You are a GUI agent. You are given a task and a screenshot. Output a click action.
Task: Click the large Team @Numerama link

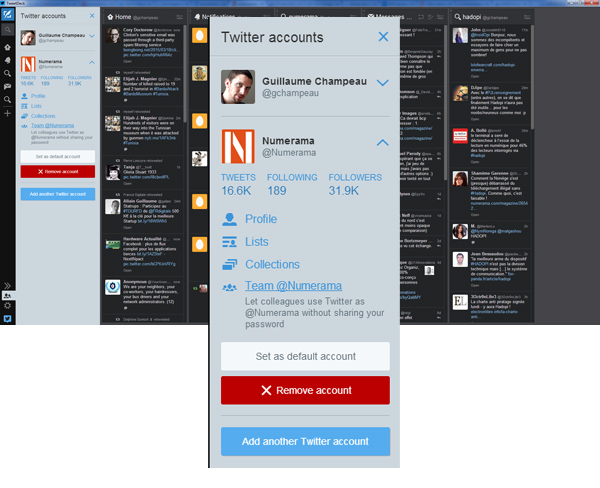[293, 286]
